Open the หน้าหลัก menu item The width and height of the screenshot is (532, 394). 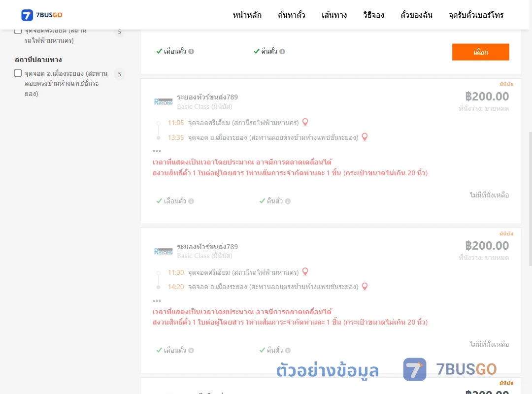click(247, 15)
